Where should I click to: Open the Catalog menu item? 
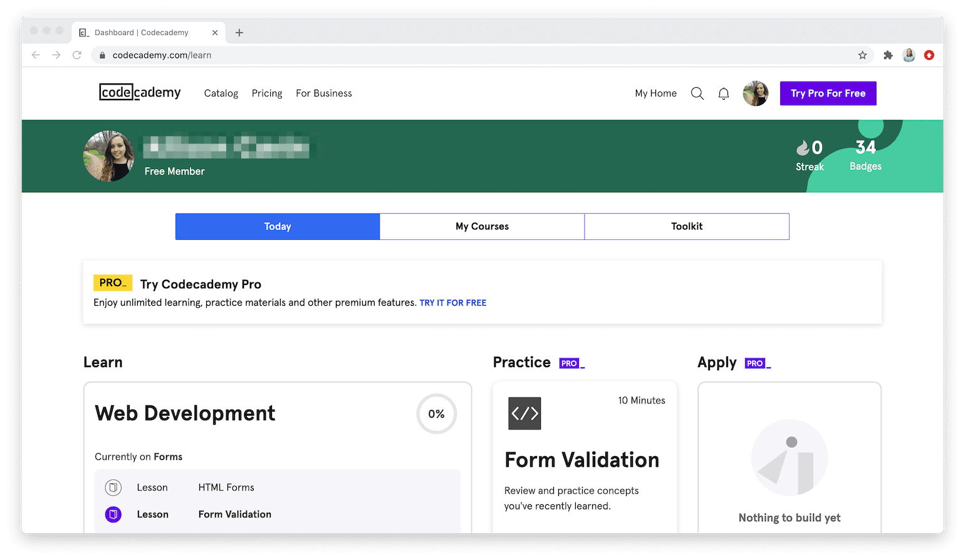[x=221, y=93]
